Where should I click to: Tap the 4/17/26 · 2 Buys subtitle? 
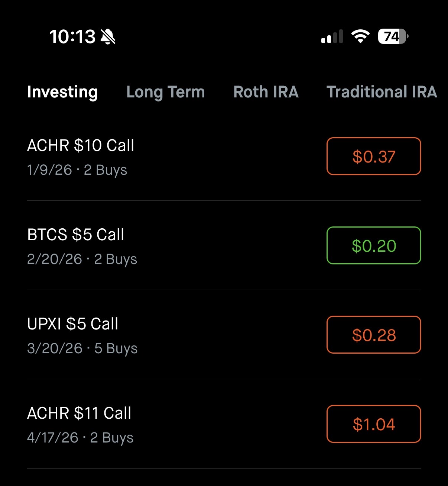80,438
